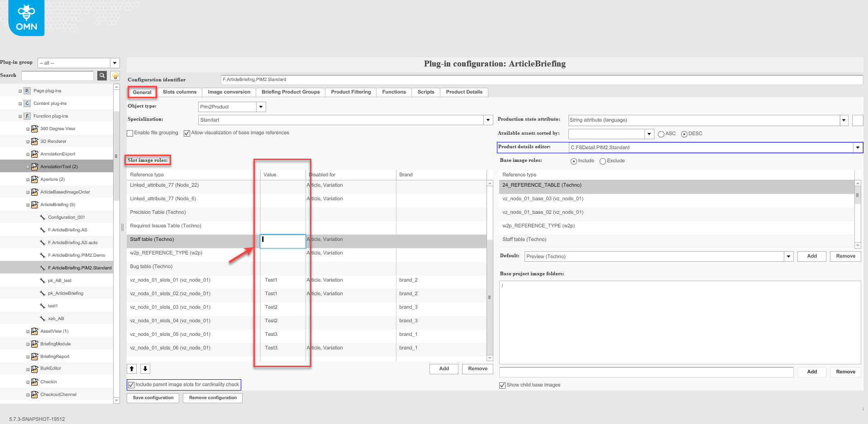Click Remove configuration
868x424 pixels.
(212, 398)
